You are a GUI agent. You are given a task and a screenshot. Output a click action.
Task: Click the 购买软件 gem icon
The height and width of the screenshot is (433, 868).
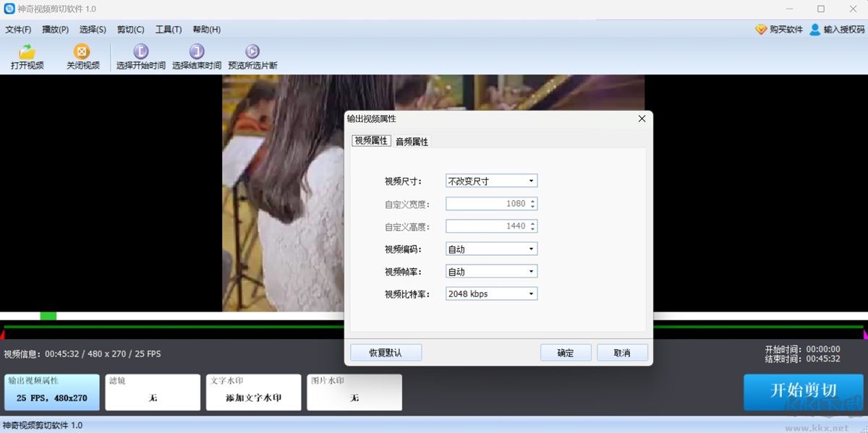762,29
